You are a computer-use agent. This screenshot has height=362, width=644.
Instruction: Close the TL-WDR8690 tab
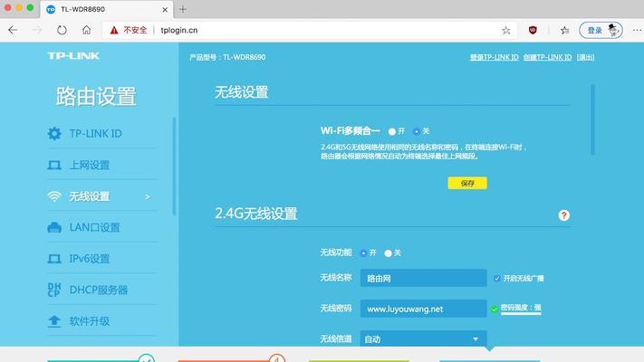165,9
